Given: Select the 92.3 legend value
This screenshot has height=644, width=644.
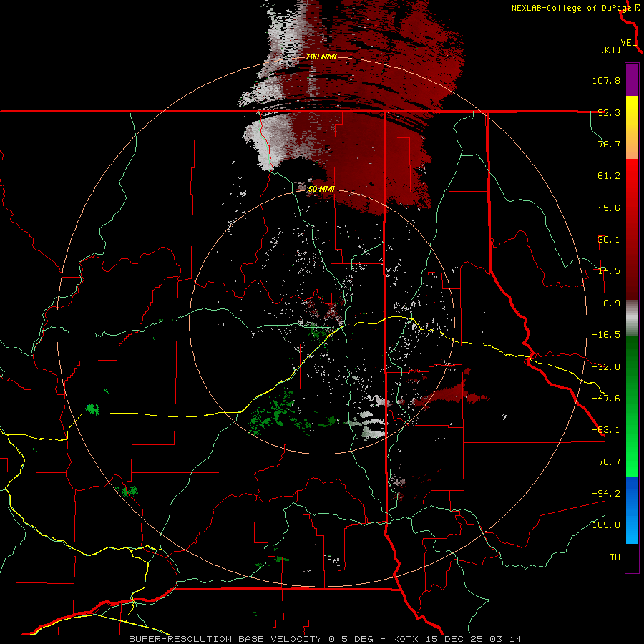Looking at the screenshot, I should (609, 112).
